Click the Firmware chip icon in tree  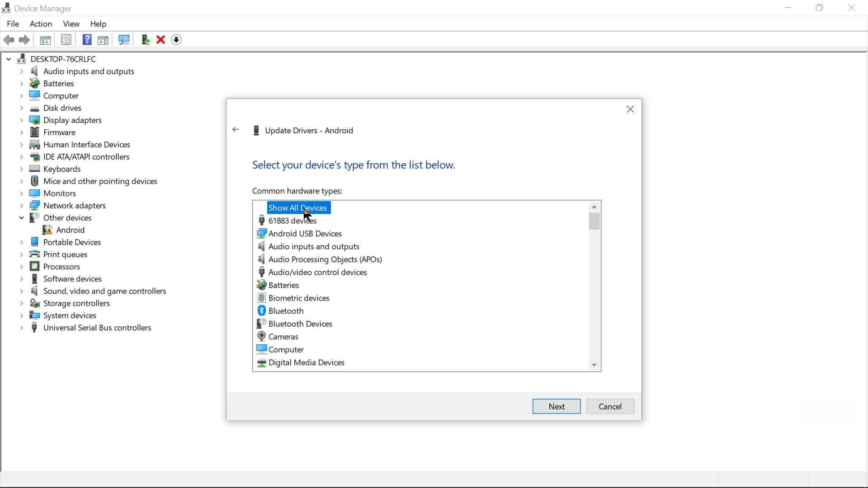click(34, 132)
